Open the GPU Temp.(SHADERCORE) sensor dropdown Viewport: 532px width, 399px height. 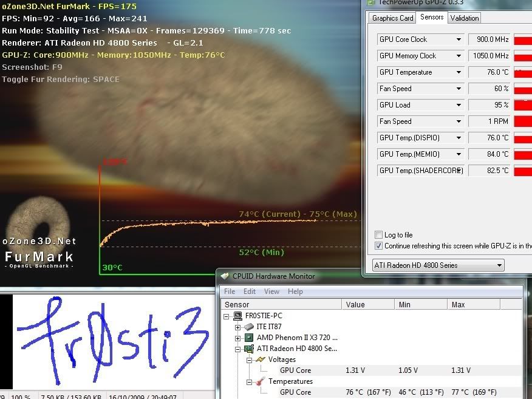point(459,170)
